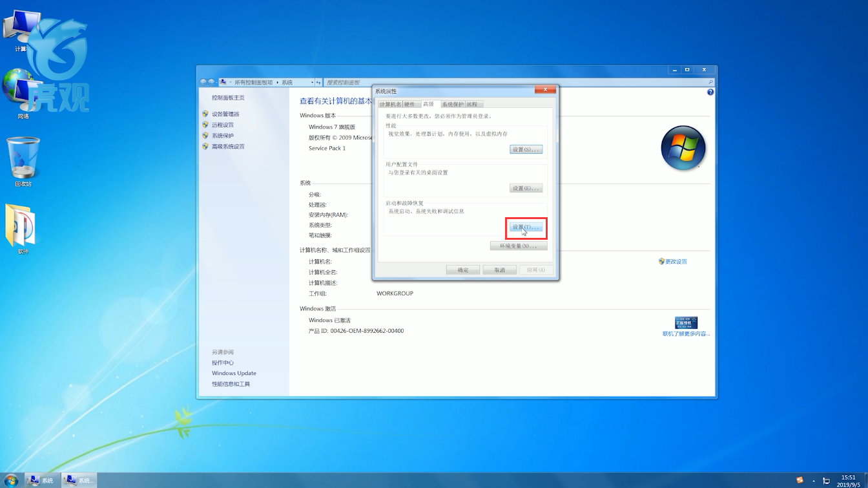Image resolution: width=868 pixels, height=488 pixels.
Task: Close the 系统属性 dialog with X
Action: point(545,89)
